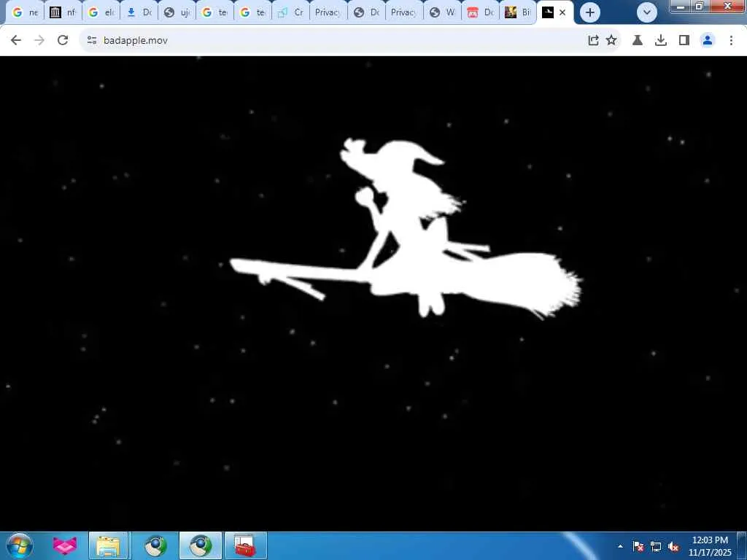Switch to the 'uj' globe tab
Image resolution: width=747 pixels, height=560 pixels.
pos(177,12)
